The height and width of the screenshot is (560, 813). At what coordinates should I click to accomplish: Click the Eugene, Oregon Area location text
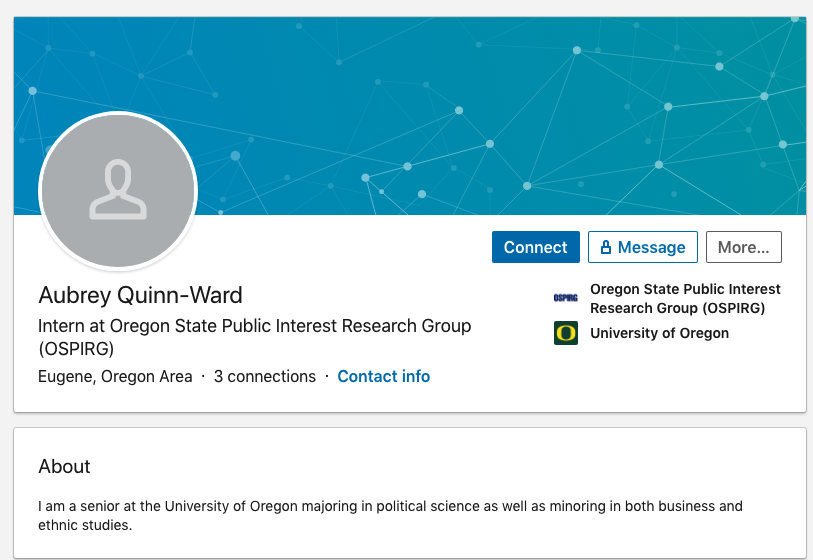click(x=115, y=376)
